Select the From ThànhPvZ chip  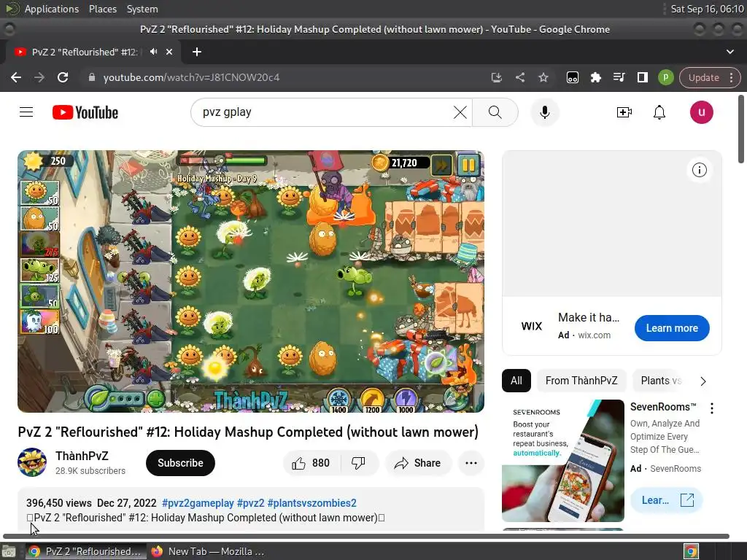tap(581, 381)
